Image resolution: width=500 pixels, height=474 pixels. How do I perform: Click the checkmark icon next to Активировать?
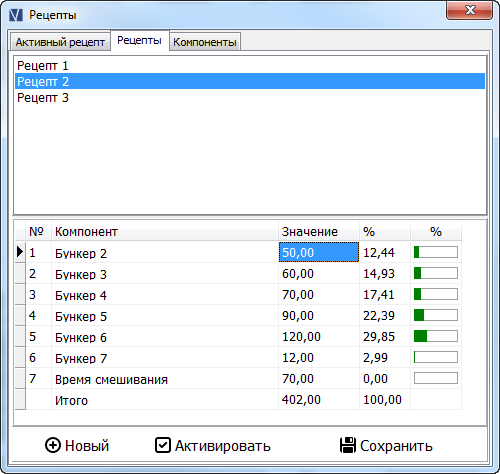163,445
